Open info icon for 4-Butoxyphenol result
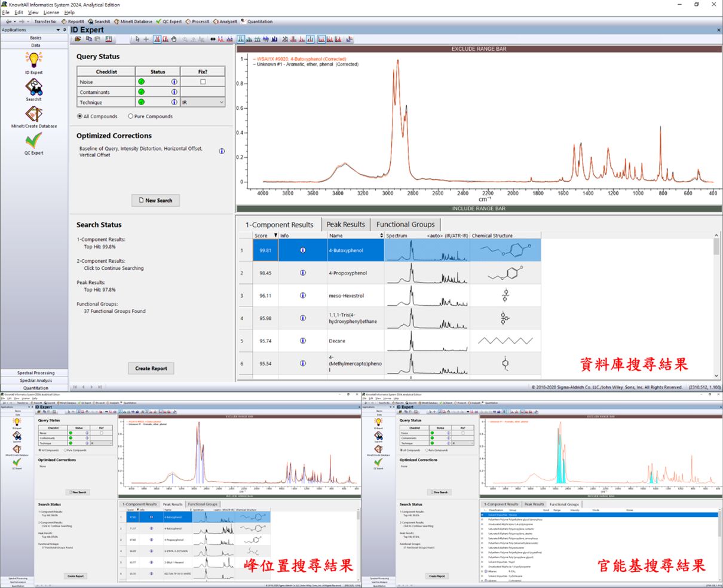The image size is (723, 588). pyautogui.click(x=302, y=250)
